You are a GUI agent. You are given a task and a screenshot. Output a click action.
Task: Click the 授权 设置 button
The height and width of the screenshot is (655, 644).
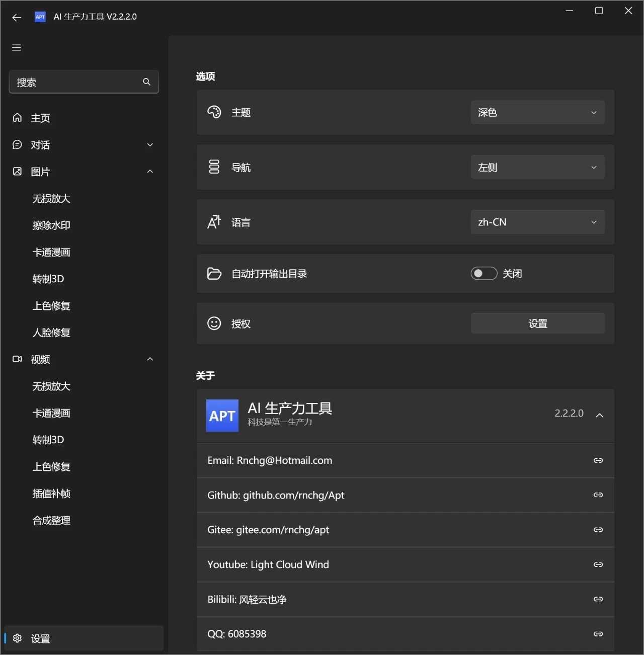point(538,323)
